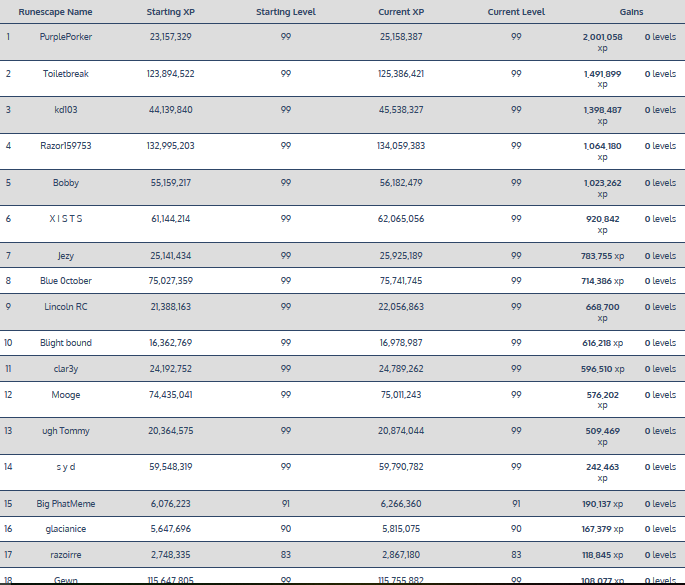685x585 pixels.
Task: Click the Toiletbreak player name
Action: click(x=66, y=74)
